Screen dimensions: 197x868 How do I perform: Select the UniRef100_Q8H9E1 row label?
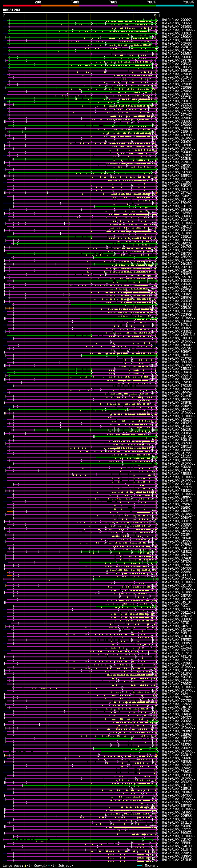pos(177,33)
